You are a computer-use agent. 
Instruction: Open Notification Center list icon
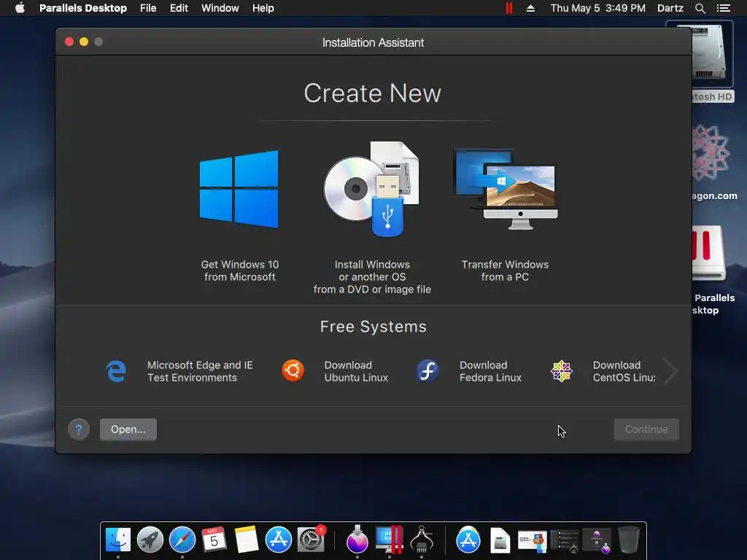[724, 8]
